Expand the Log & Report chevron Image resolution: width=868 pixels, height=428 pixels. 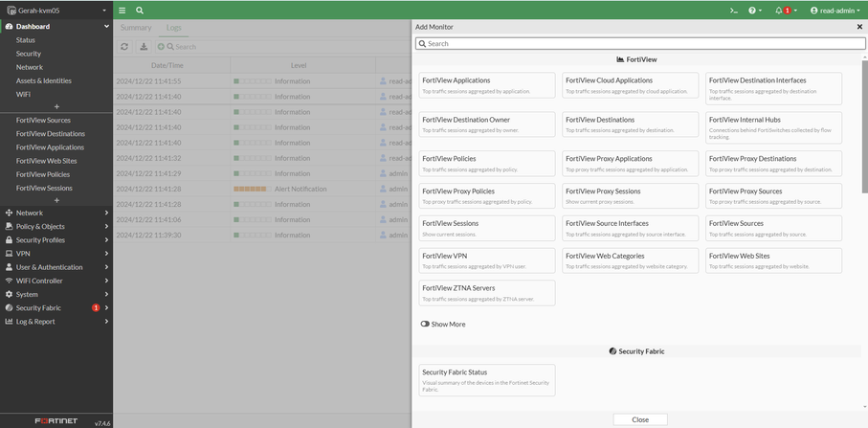[106, 322]
